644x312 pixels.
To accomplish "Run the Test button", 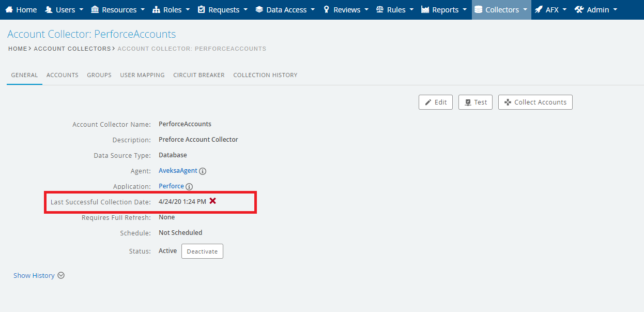I will point(476,102).
